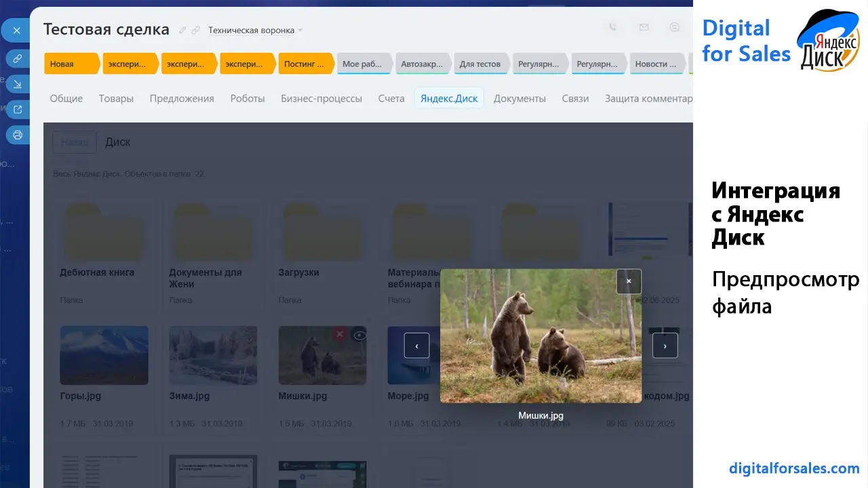Click the Диск breadcrumb label
868x488 pixels.
(118, 142)
